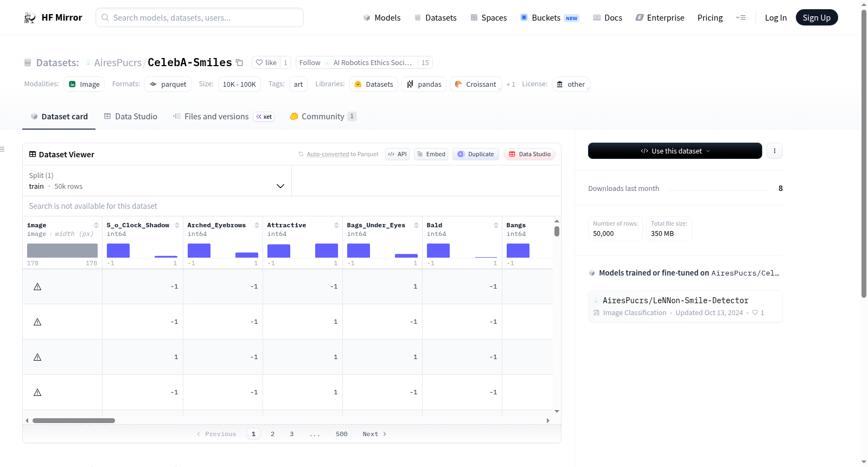Sort the Attractive column

click(336, 225)
